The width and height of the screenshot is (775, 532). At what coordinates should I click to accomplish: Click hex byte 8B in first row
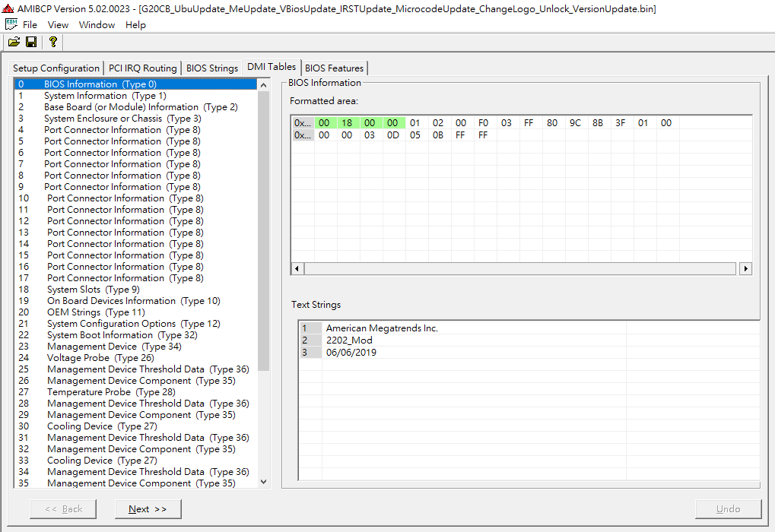click(598, 122)
